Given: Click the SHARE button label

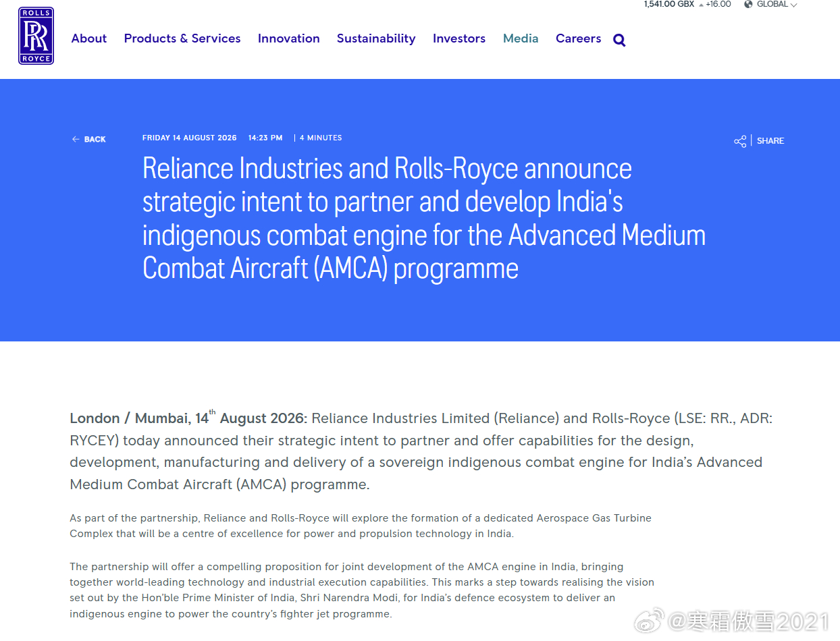Looking at the screenshot, I should coord(770,141).
